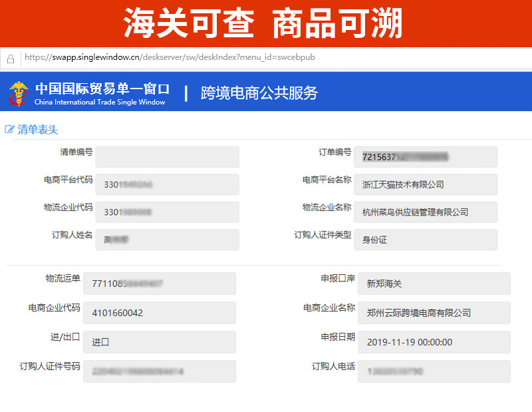Click 物流企业名称 field 杭州菜鸟供应链管理有限公司
Screen dimensions: 532x412
click(426, 212)
